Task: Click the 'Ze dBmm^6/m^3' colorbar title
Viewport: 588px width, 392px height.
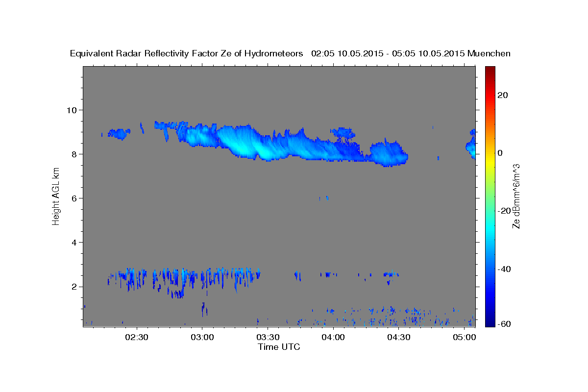Action: (x=516, y=196)
